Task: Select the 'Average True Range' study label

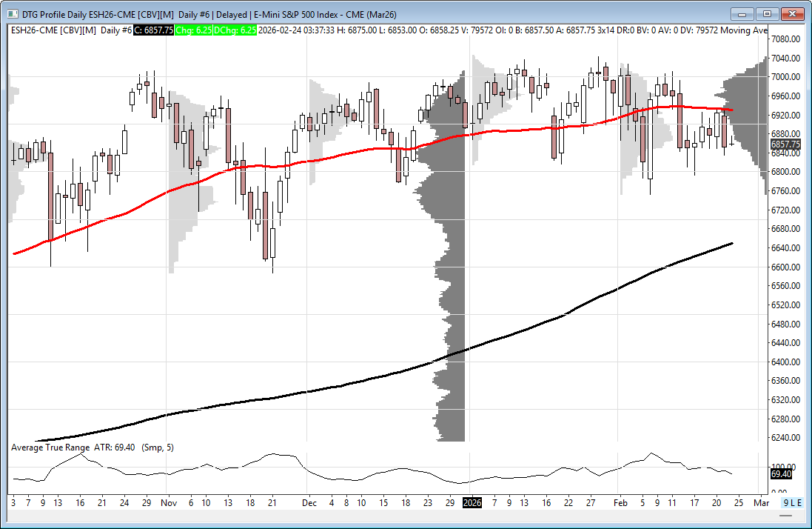Action: [50, 448]
